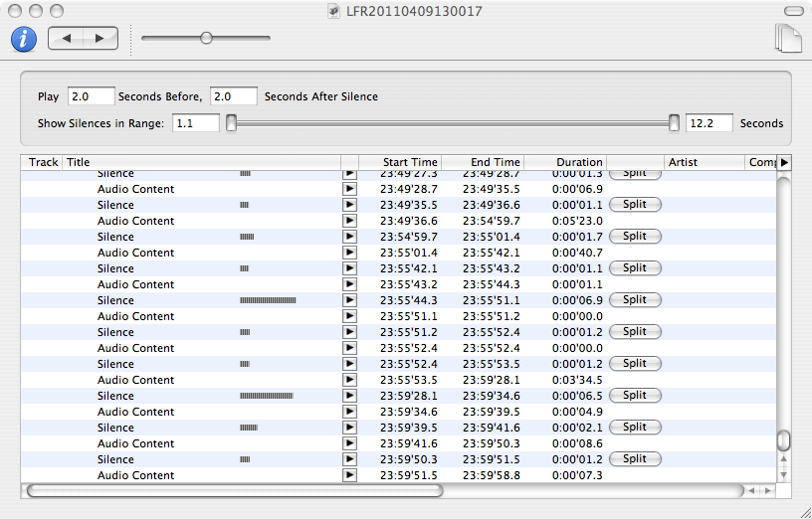The width and height of the screenshot is (812, 519).
Task: Play audio content starting 23:59'51.5
Action: [x=349, y=475]
